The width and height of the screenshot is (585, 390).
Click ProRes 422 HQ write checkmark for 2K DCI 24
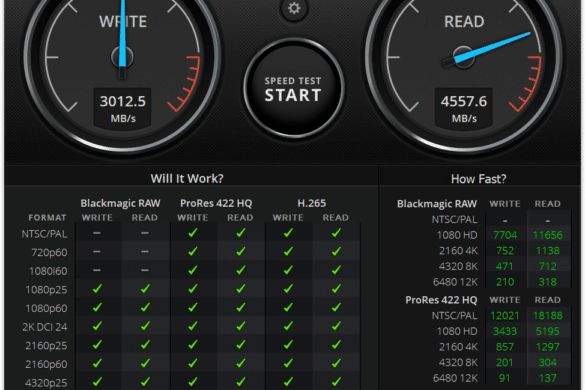pos(193,326)
